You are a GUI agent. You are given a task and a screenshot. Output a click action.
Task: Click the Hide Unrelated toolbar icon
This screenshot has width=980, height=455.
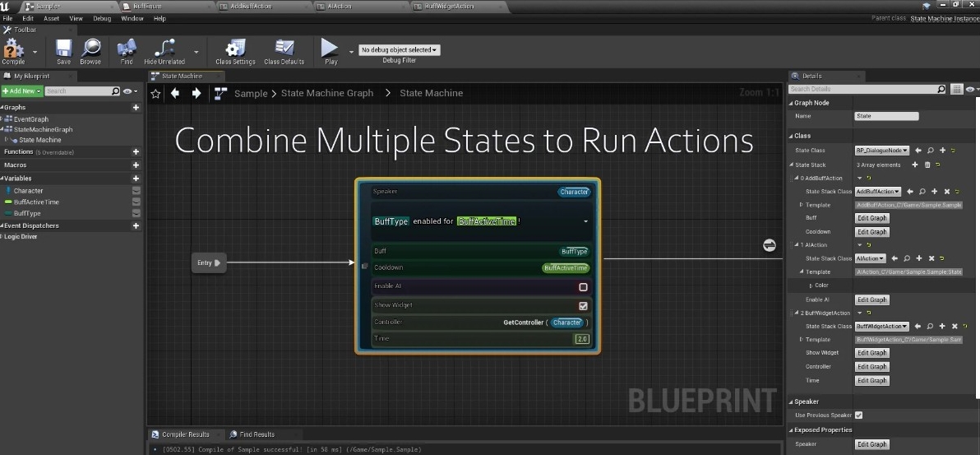point(164,49)
